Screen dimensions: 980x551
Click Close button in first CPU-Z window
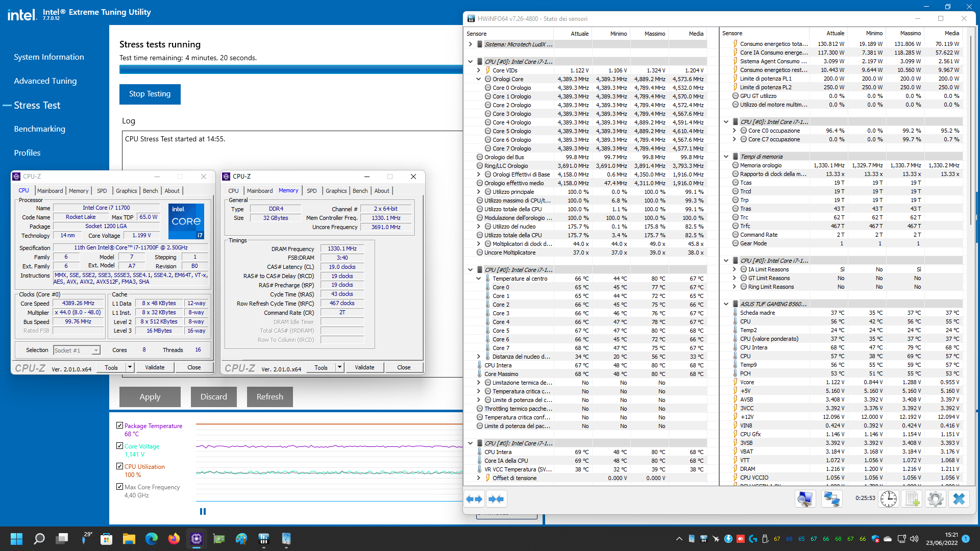[194, 367]
